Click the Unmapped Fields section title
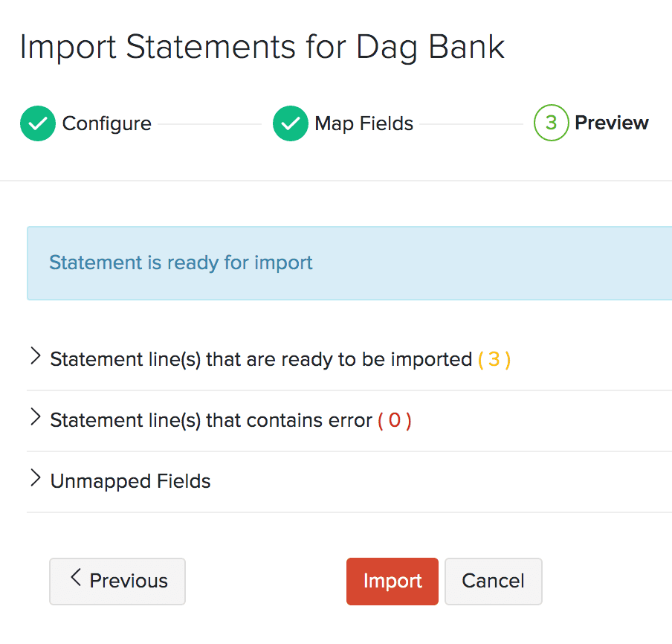672x644 pixels. pos(131,482)
